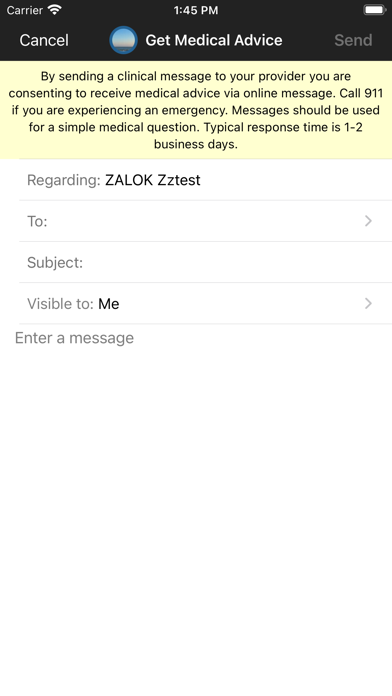Tap the Get Medical Advice title
This screenshot has height=696, width=392.
click(214, 40)
